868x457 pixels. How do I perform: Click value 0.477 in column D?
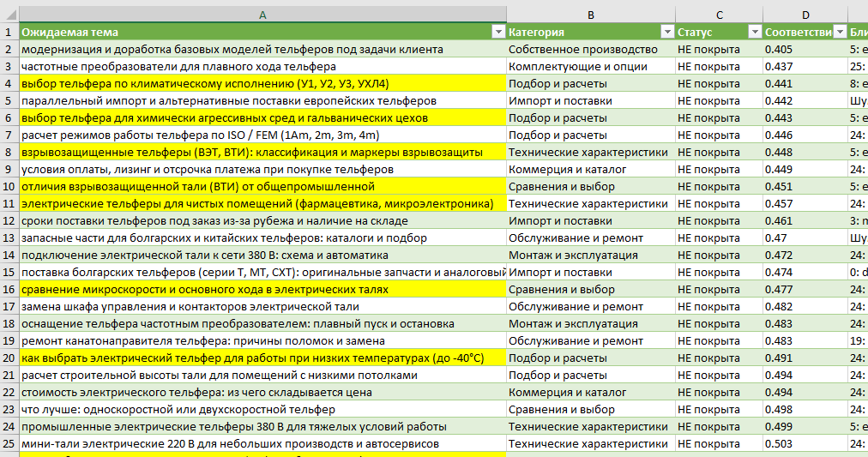coord(805,289)
